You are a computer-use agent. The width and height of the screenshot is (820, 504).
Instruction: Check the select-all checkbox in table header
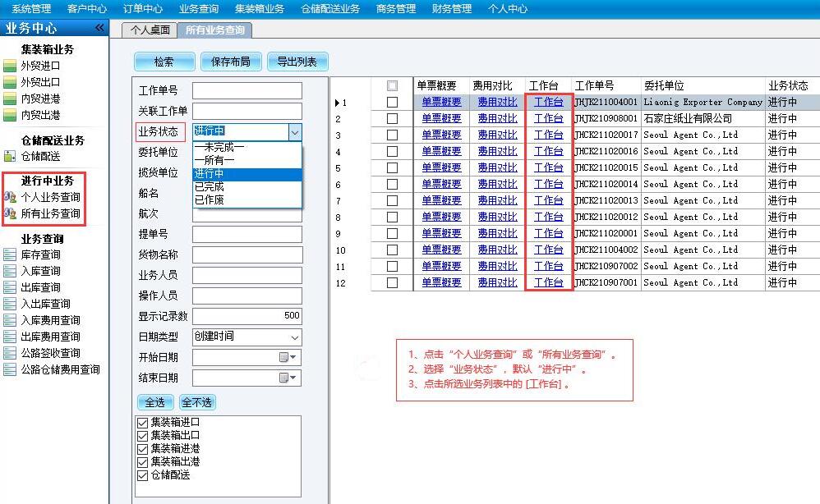pyautogui.click(x=392, y=85)
